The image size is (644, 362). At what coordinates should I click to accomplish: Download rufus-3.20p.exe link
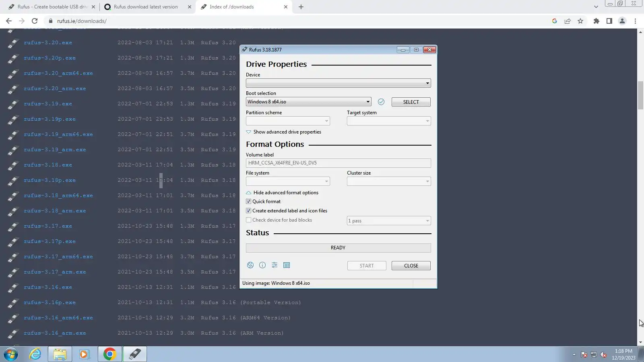pyautogui.click(x=50, y=58)
